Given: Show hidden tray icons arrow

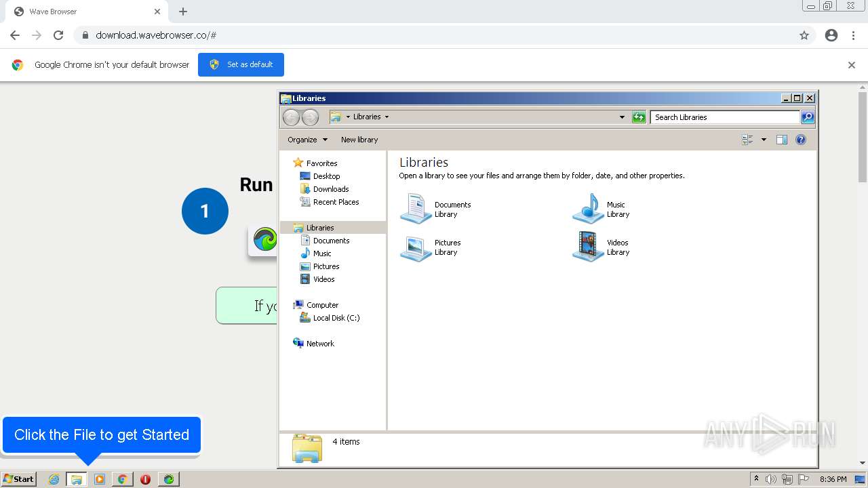Looking at the screenshot, I should (756, 479).
